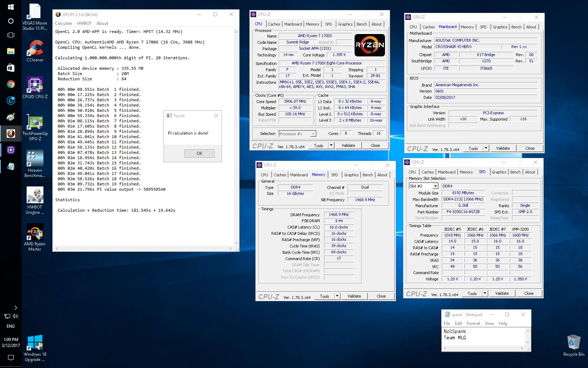Click Validate in CPU-Z SPD window
Viewport: 588px width, 368px height.
pos(502,293)
